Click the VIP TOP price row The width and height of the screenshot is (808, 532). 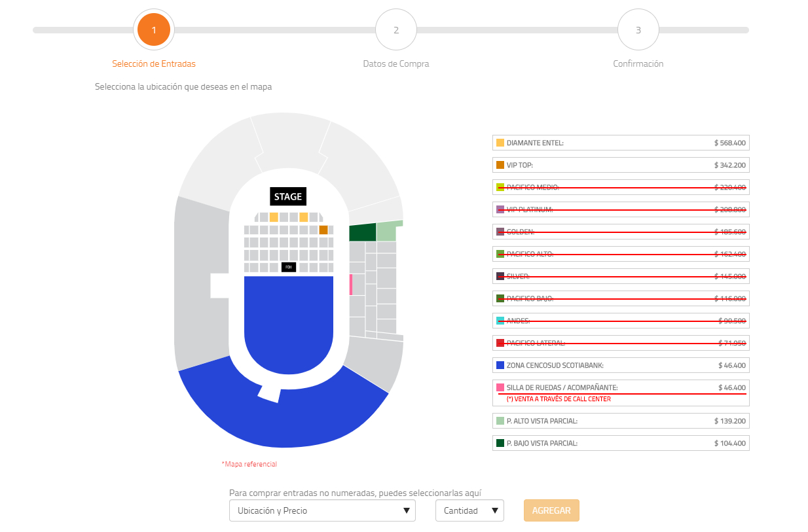tap(621, 165)
